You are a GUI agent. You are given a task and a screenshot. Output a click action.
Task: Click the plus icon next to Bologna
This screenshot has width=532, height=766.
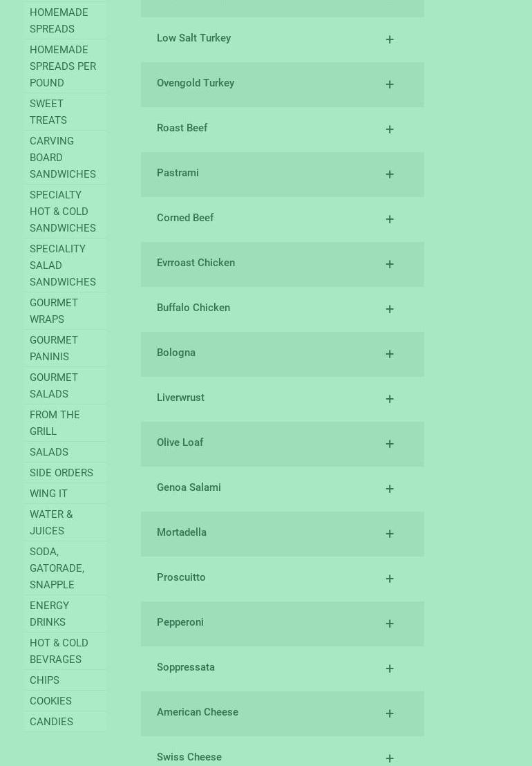(x=390, y=354)
